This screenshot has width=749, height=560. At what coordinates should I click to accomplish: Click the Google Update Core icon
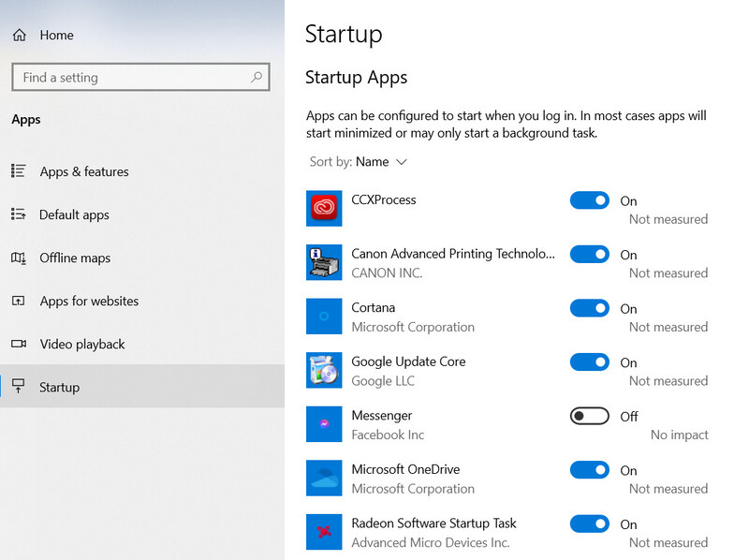coord(324,370)
